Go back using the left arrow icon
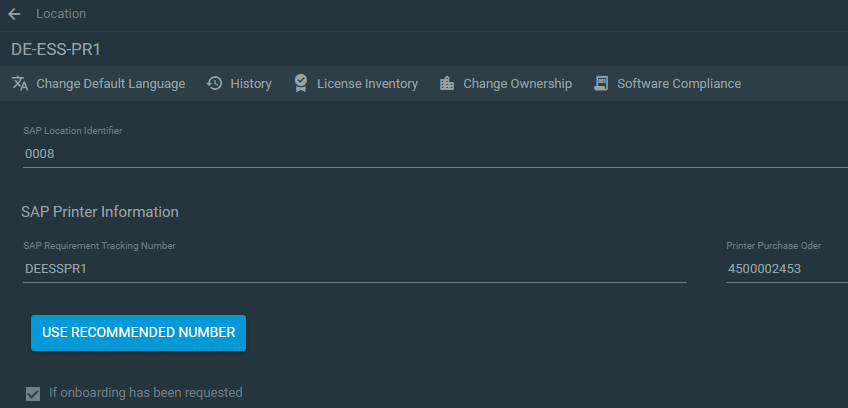Screen dimensions: 848x408 click(14, 14)
